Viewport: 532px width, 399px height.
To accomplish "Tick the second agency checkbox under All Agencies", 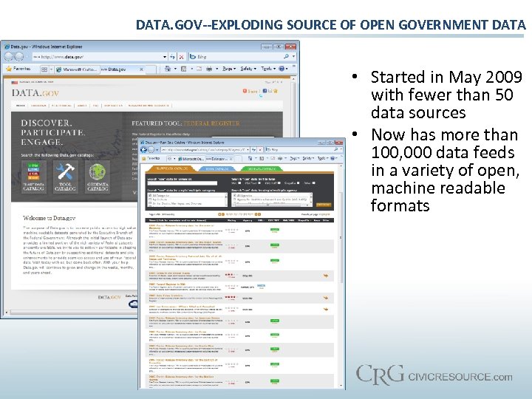I will (234, 199).
